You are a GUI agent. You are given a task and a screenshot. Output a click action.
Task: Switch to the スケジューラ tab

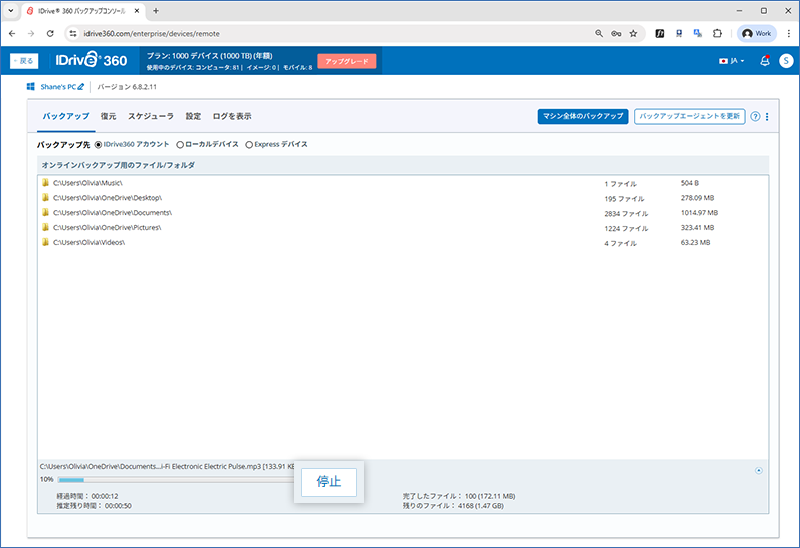click(x=150, y=117)
